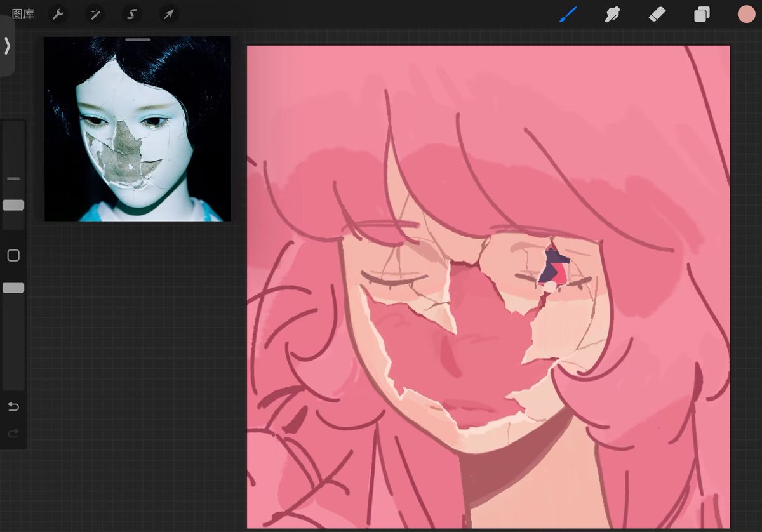762x532 pixels.
Task: Undo the last stroke
Action: [13, 406]
